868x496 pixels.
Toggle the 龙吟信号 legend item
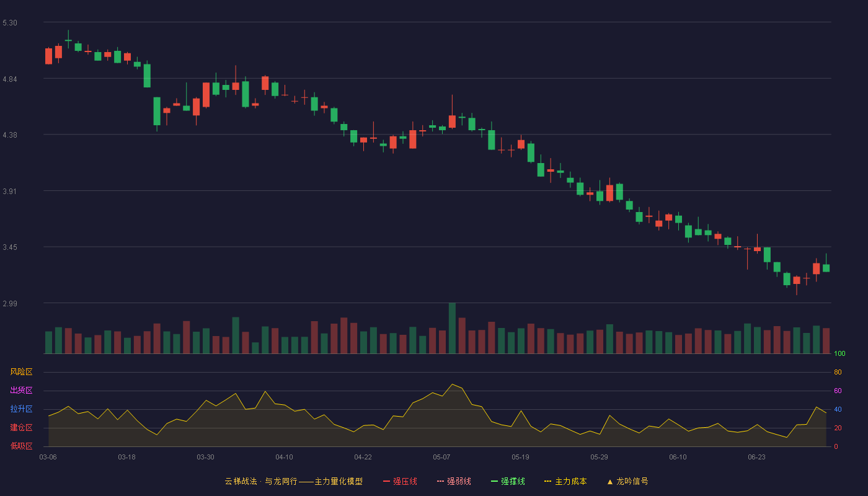[x=627, y=481]
